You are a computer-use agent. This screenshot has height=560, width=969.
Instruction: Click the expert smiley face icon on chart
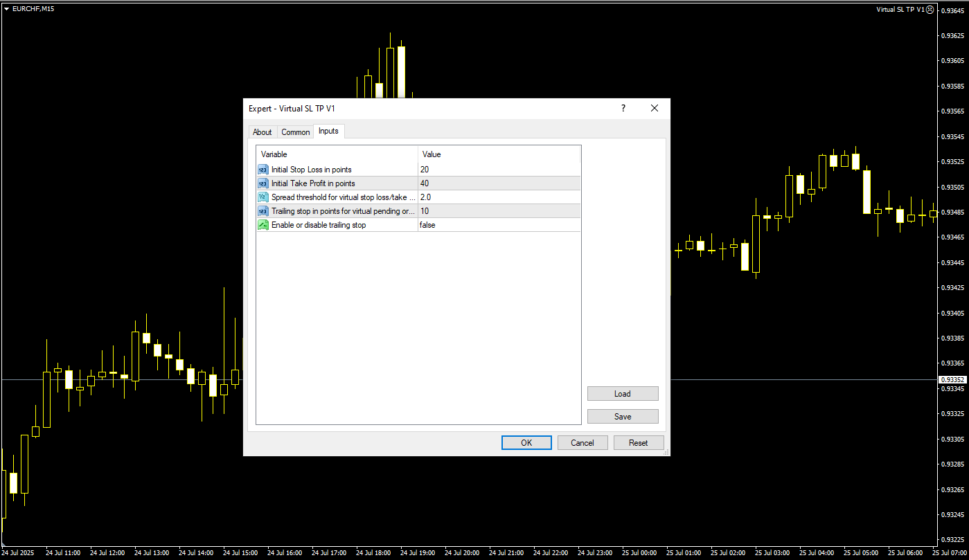[930, 10]
